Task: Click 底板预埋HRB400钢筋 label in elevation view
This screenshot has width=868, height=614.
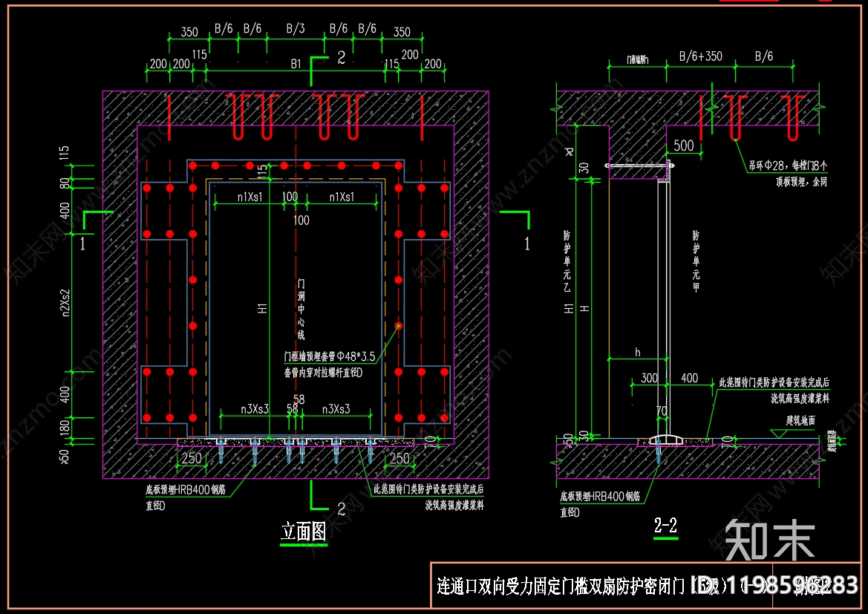Action: (186, 489)
